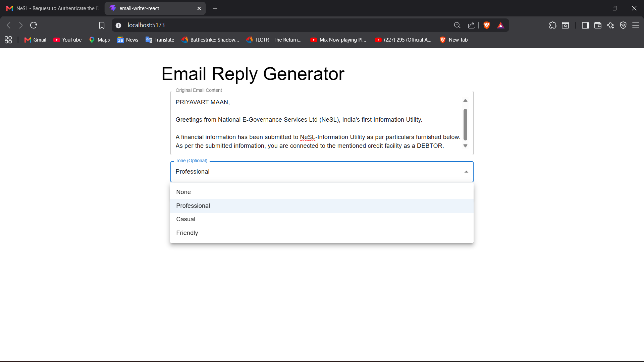
Task: Choose Casual tone option
Action: click(322, 219)
